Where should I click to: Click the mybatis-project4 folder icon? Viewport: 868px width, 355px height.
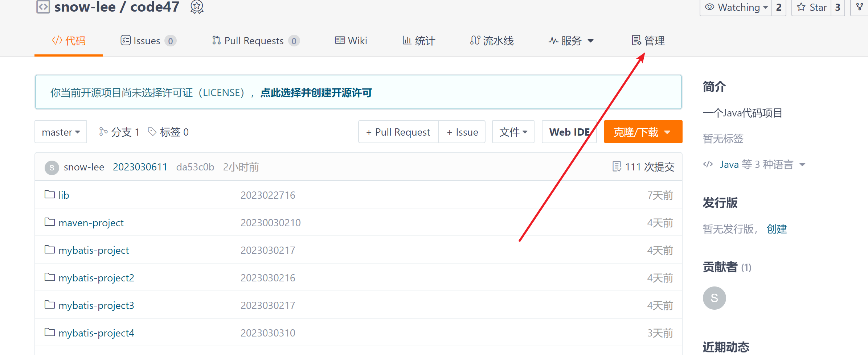click(x=50, y=332)
